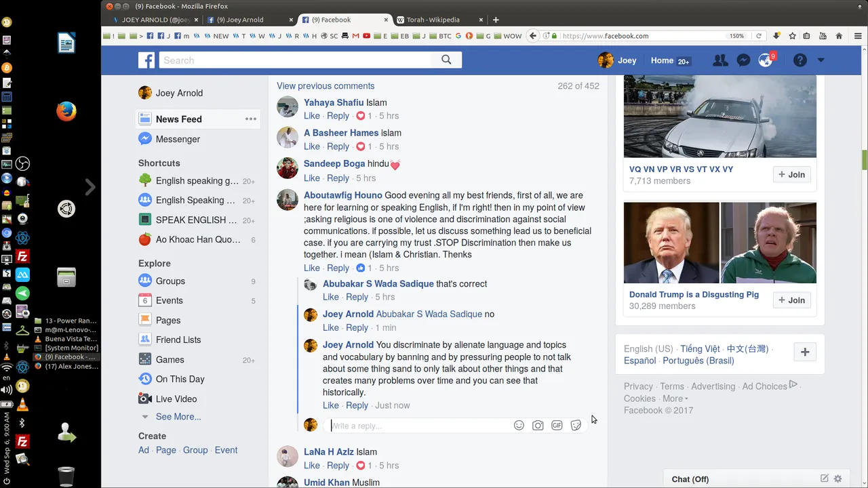Bookmark this page star icon

[792, 36]
